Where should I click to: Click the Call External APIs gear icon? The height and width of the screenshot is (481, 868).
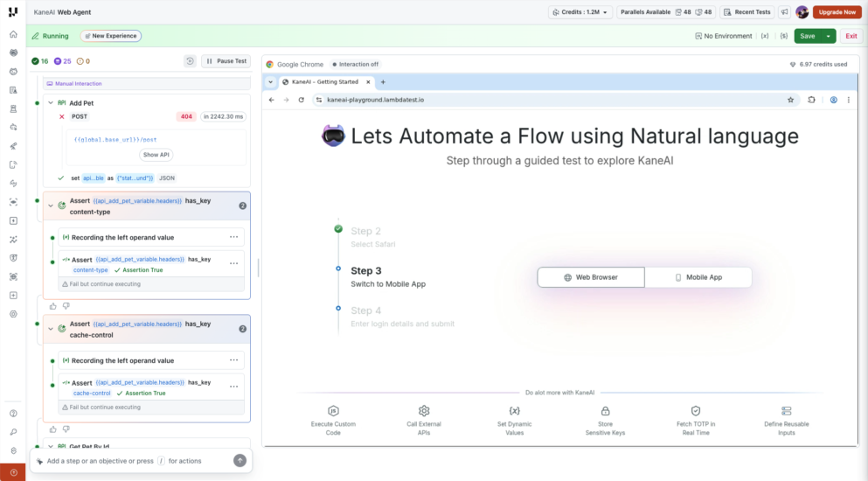coord(424,411)
